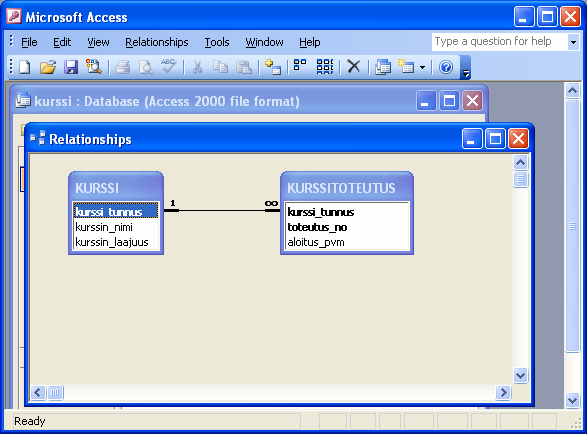Image resolution: width=587 pixels, height=434 pixels.
Task: Click in the Type a question for help box
Action: (x=499, y=42)
